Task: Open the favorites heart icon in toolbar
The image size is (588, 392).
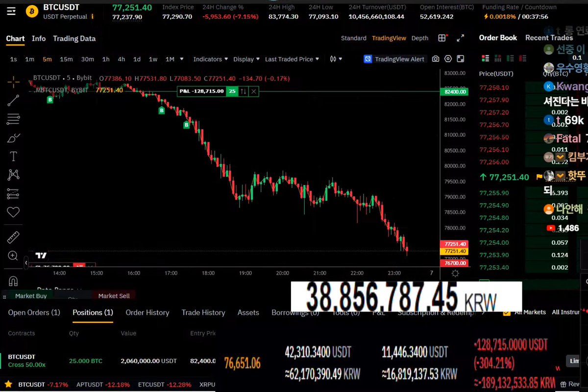Action: point(13,212)
